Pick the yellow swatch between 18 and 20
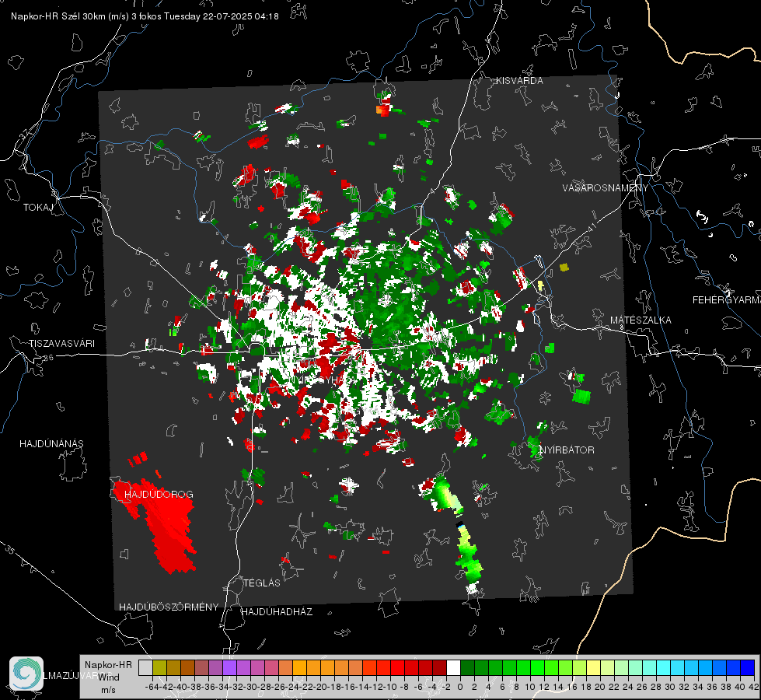This screenshot has width=761, height=700. tap(593, 667)
